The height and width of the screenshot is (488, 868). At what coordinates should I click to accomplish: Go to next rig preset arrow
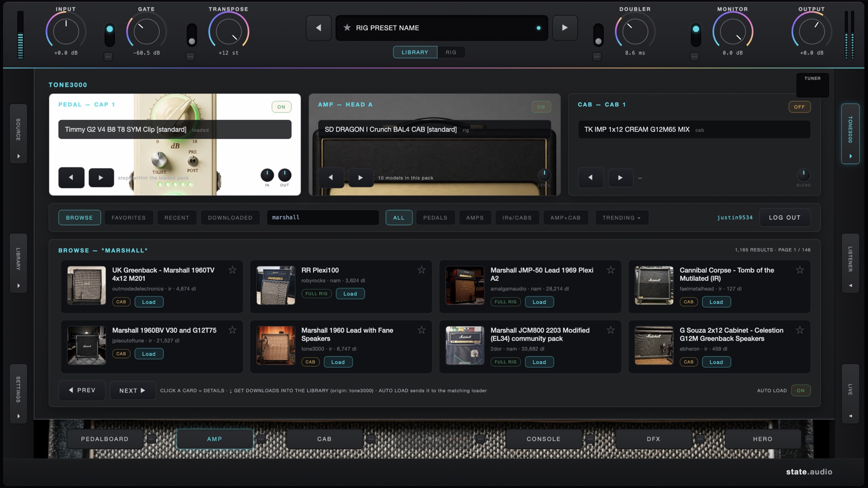click(565, 28)
